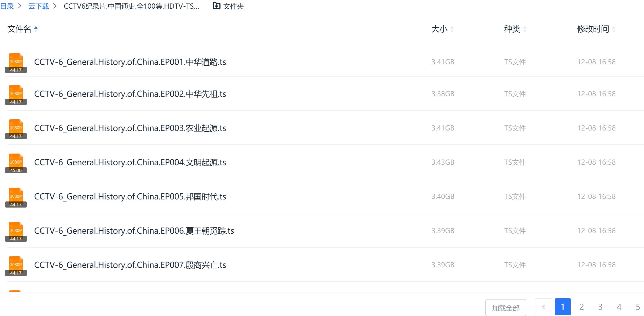Click modified time 12-08 16:58 in EP006 row
Image resolution: width=644 pixels, height=316 pixels.
click(596, 231)
